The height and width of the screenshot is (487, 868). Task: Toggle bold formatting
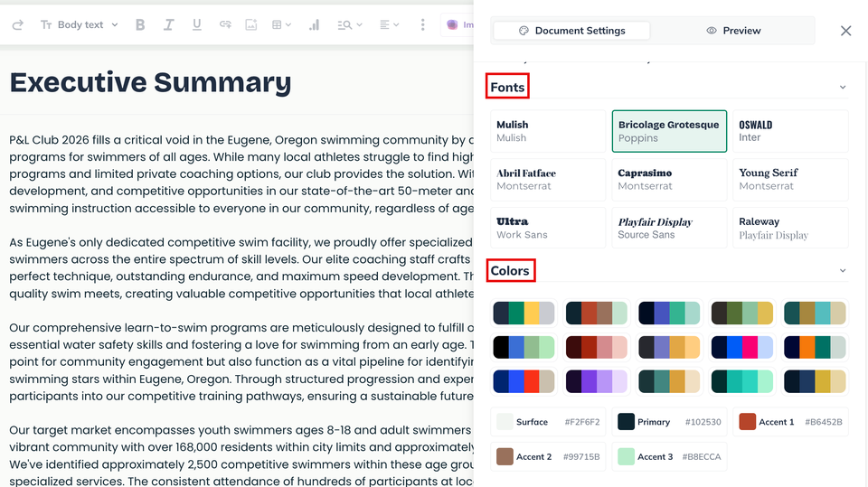[140, 24]
